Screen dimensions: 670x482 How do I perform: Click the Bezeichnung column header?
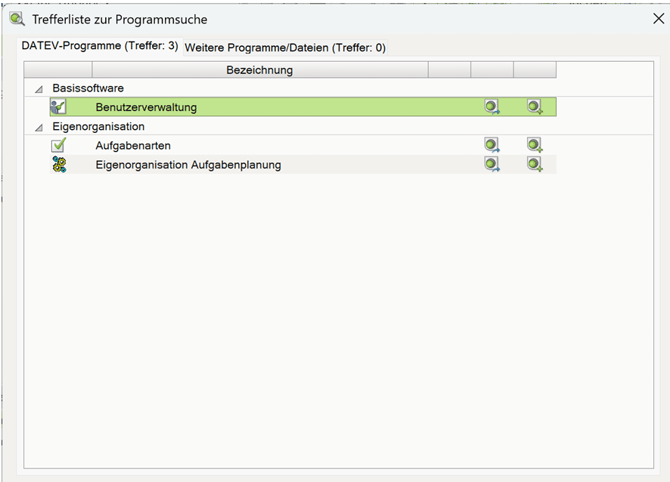(259, 70)
